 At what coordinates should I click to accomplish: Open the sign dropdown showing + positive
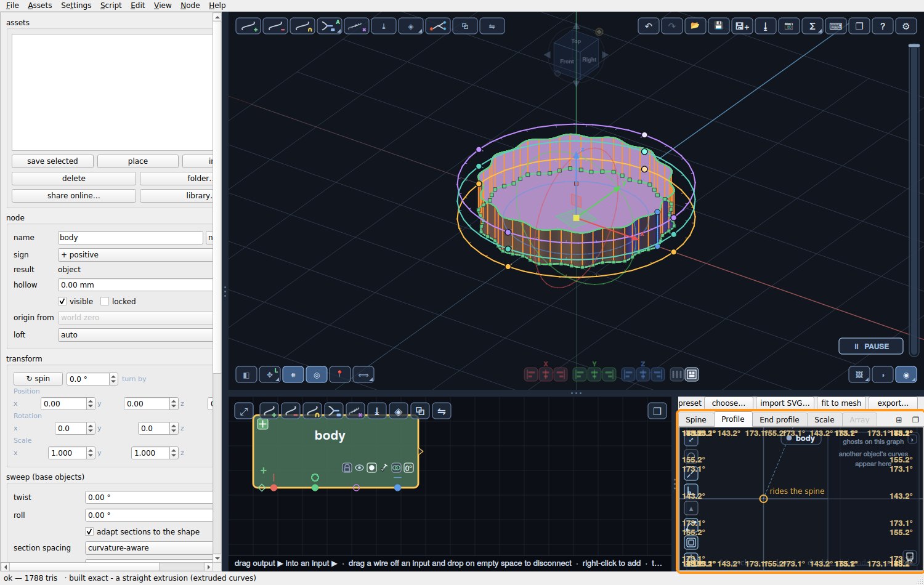coord(136,254)
